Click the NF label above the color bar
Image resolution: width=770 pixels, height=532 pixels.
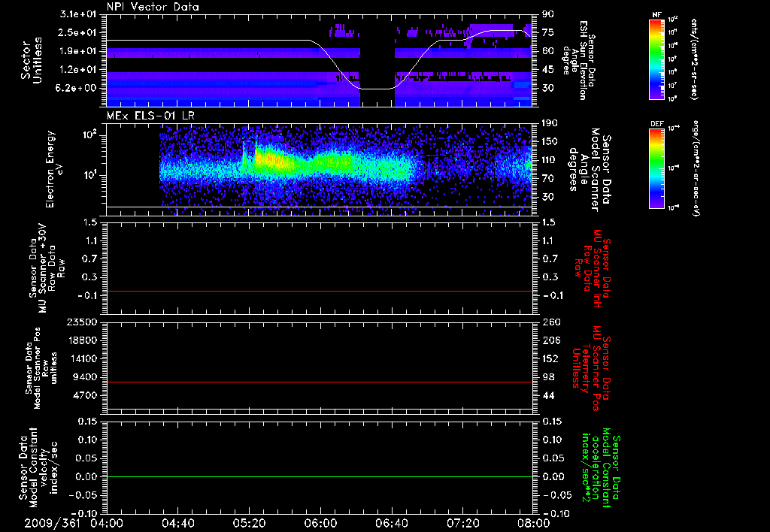point(657,15)
